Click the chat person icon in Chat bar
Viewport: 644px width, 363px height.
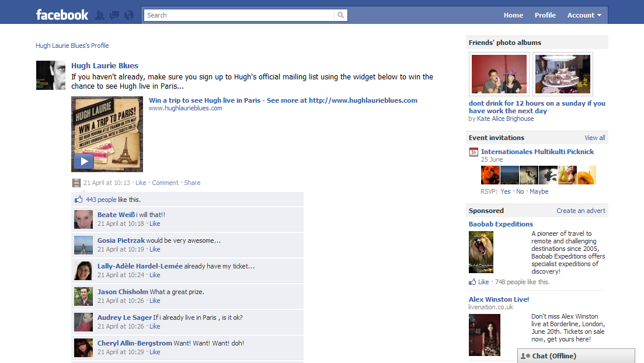(525, 356)
